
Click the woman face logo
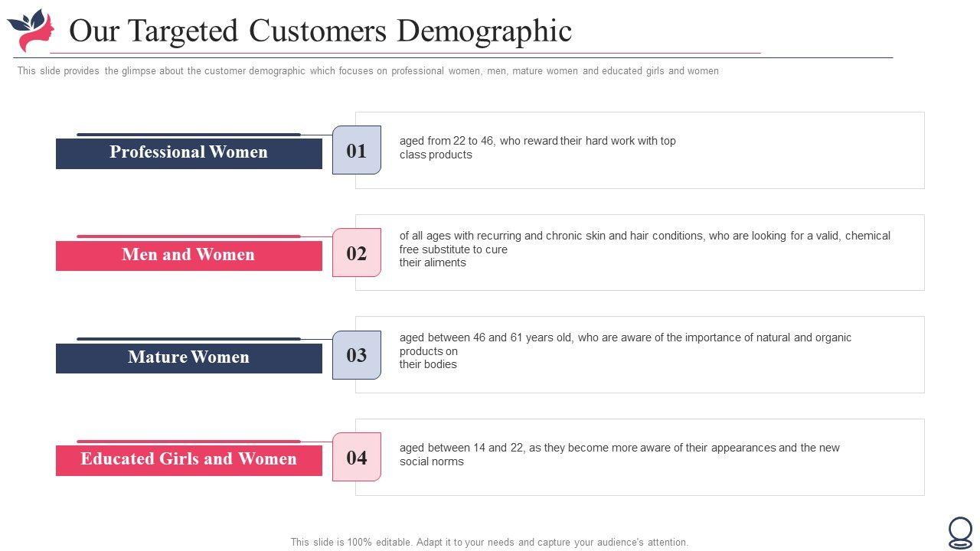(31, 30)
